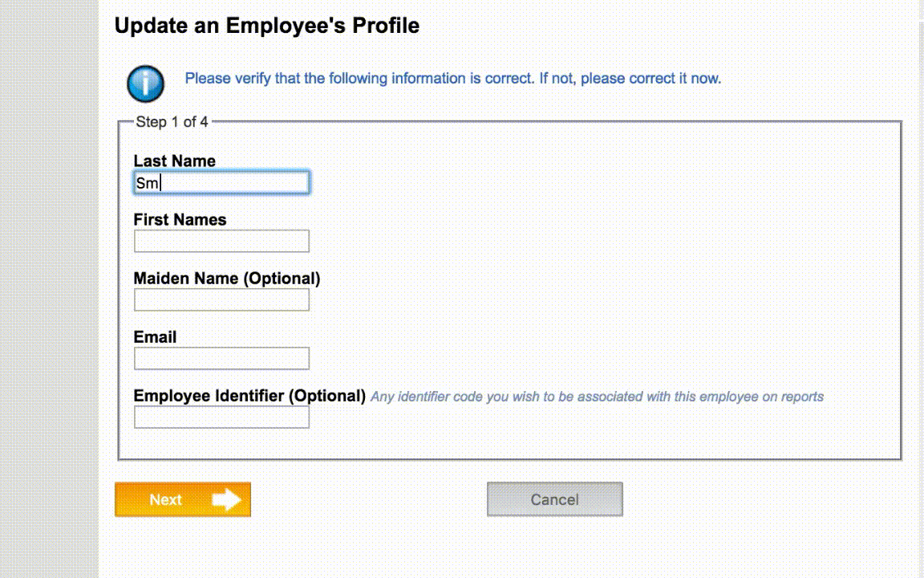924x578 pixels.
Task: Click the white arrow on Next button
Action: click(x=226, y=499)
